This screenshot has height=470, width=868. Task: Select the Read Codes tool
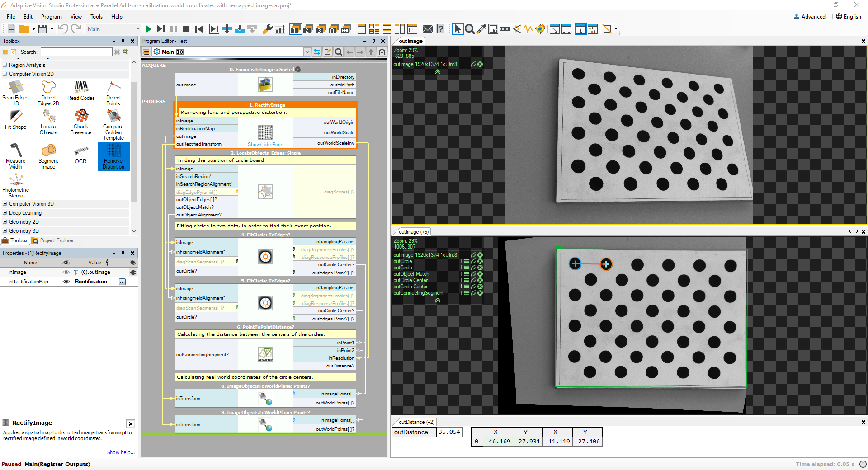click(x=80, y=90)
